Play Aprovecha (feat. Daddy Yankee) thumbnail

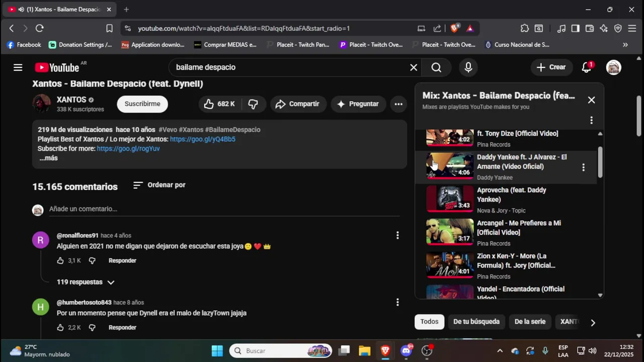[450, 199]
